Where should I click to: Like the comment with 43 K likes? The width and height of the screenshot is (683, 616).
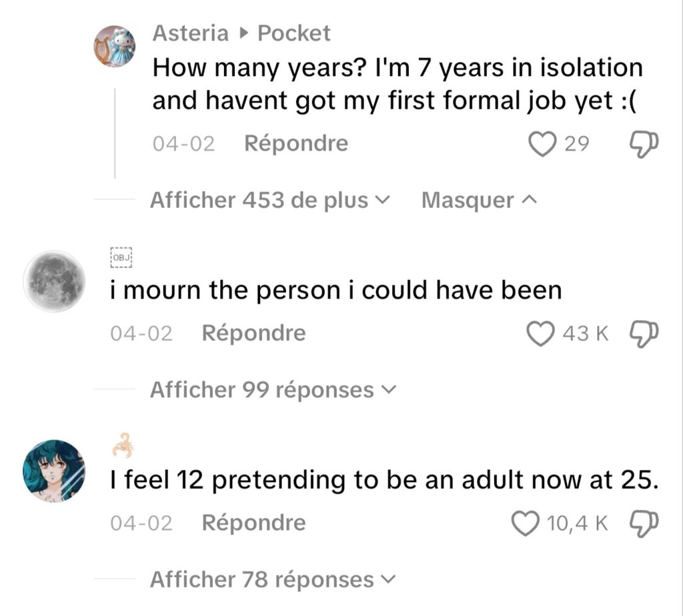[540, 333]
